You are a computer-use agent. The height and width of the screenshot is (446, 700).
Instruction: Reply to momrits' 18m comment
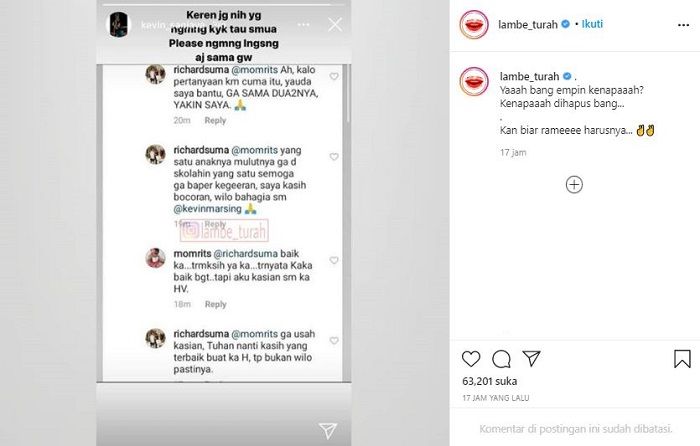[x=216, y=304]
